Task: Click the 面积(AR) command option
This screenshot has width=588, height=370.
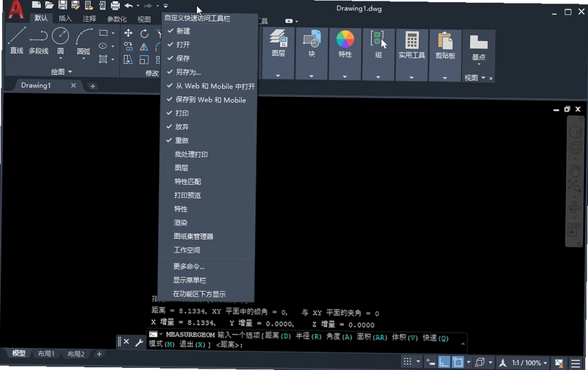Action: click(x=373, y=337)
